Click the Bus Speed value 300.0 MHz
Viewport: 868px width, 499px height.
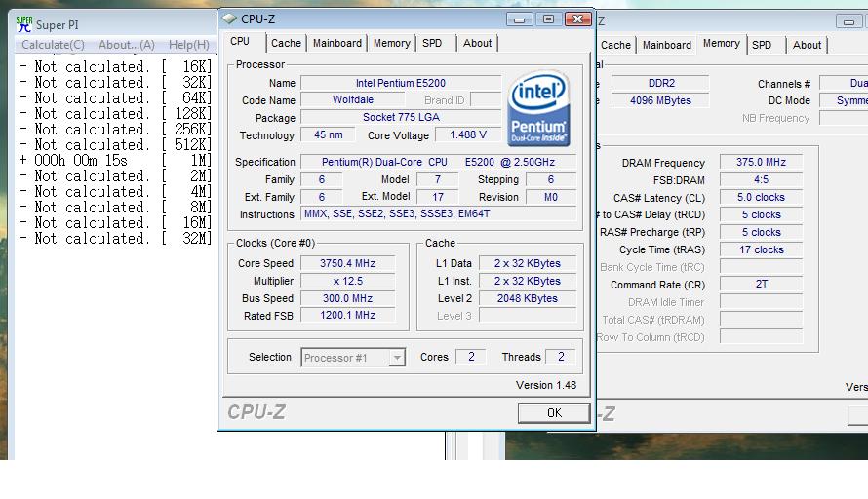pyautogui.click(x=347, y=298)
